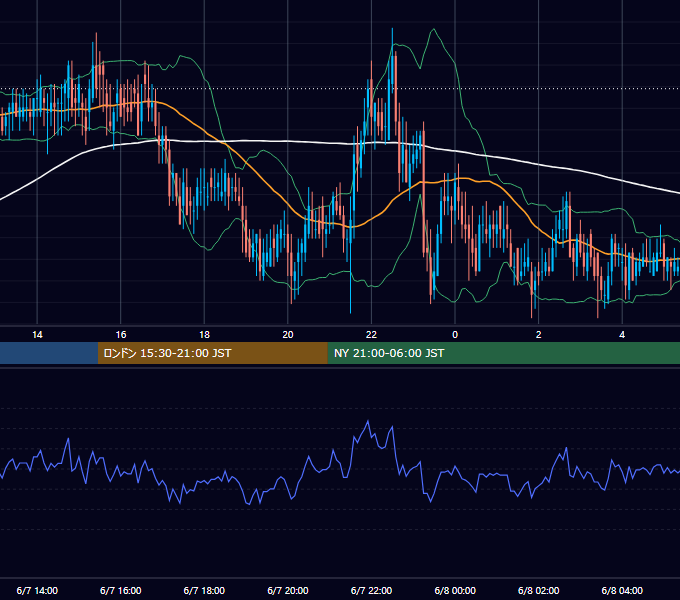The image size is (680, 600).
Task: Click the 16 hour label on price chart axis
Action: click(121, 335)
